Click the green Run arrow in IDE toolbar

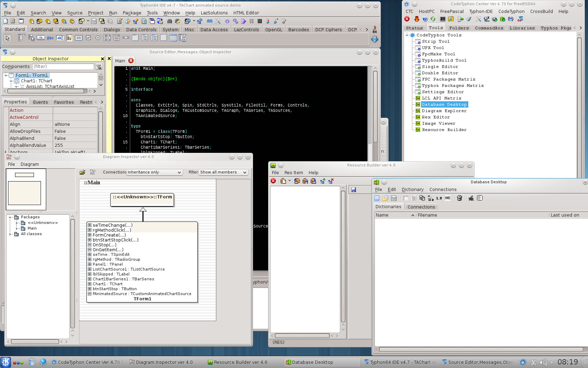pos(244,21)
